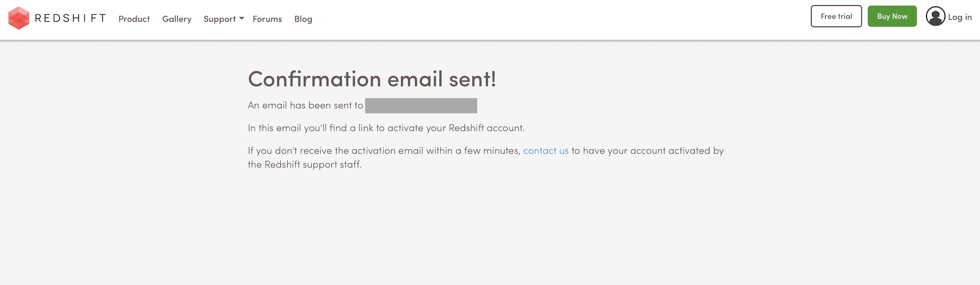The image size is (980, 285).
Task: Select the Log in text link
Action: (959, 17)
